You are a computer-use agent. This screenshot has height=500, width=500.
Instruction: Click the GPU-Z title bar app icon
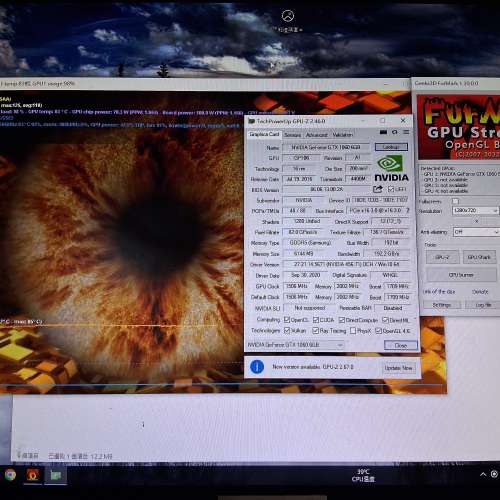(251, 121)
